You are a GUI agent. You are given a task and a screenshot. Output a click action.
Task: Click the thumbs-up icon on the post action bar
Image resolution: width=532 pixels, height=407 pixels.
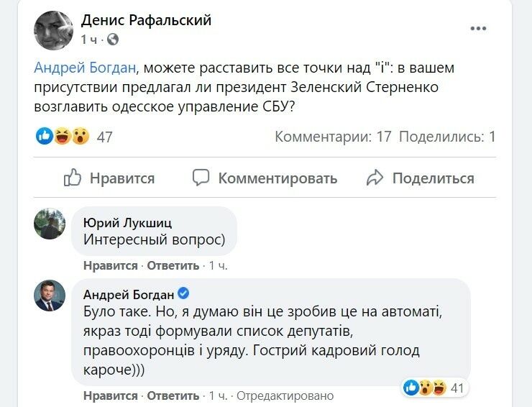coord(73,178)
